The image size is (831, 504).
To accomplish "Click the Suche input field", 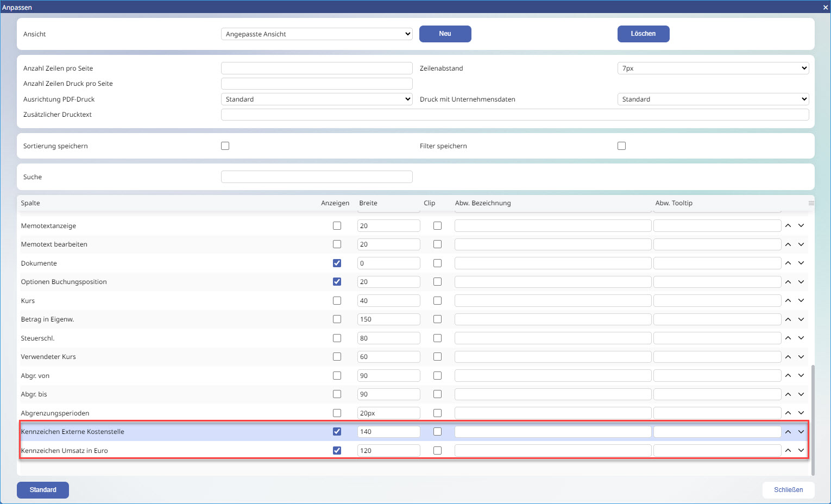I will (x=317, y=177).
